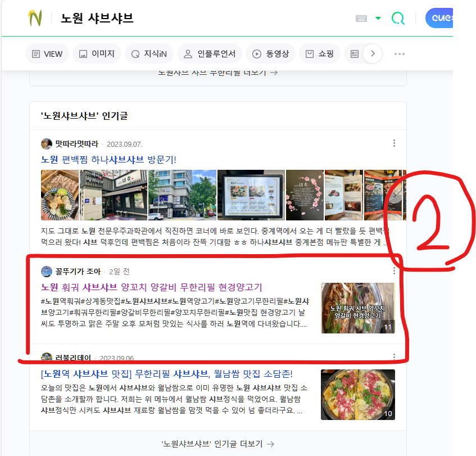The width and height of the screenshot is (476, 456).
Task: Select the news tab icon after 쇼핑
Action: click(x=354, y=54)
